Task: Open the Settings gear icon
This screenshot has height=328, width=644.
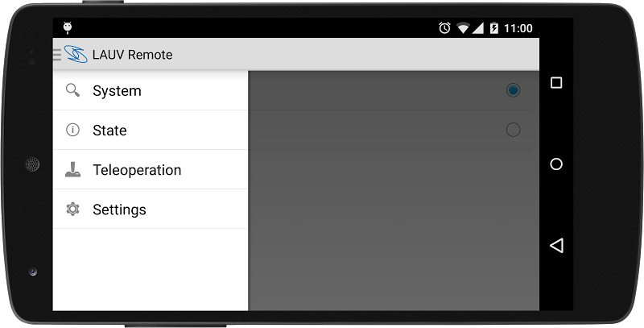Action: point(72,210)
